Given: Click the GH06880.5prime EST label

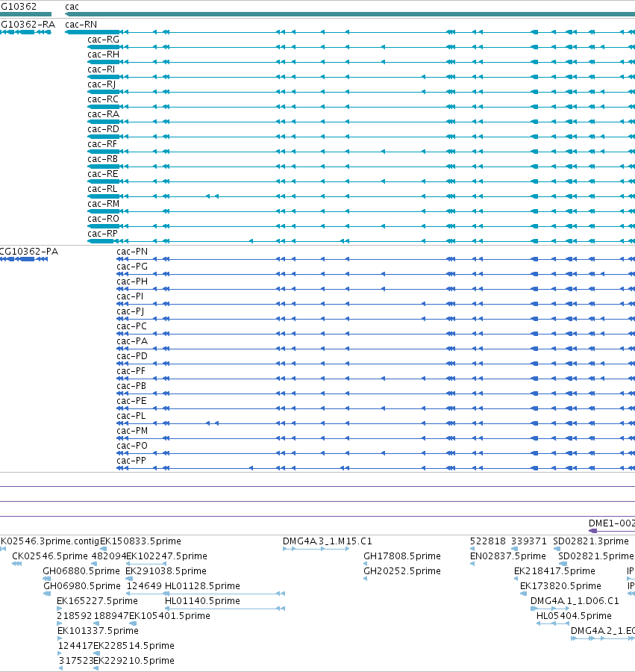Looking at the screenshot, I should [x=81, y=571].
